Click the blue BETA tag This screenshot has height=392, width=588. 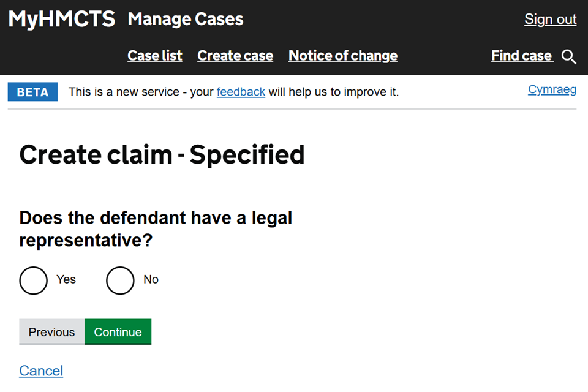point(32,92)
